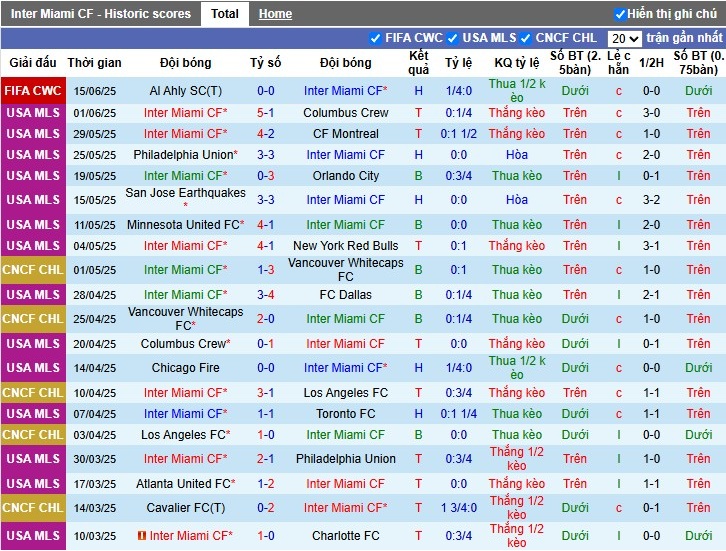Open Chicago Fire team link
Viewport: 726px width, 551px height.
[185, 368]
